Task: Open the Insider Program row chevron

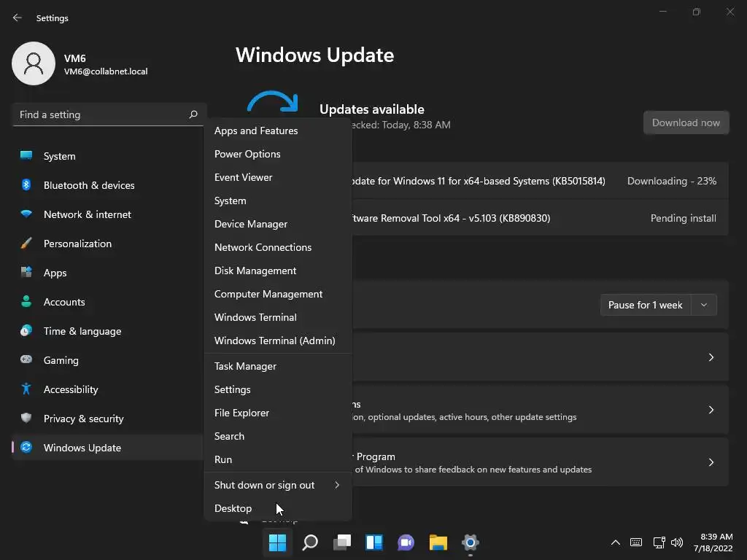Action: click(711, 462)
